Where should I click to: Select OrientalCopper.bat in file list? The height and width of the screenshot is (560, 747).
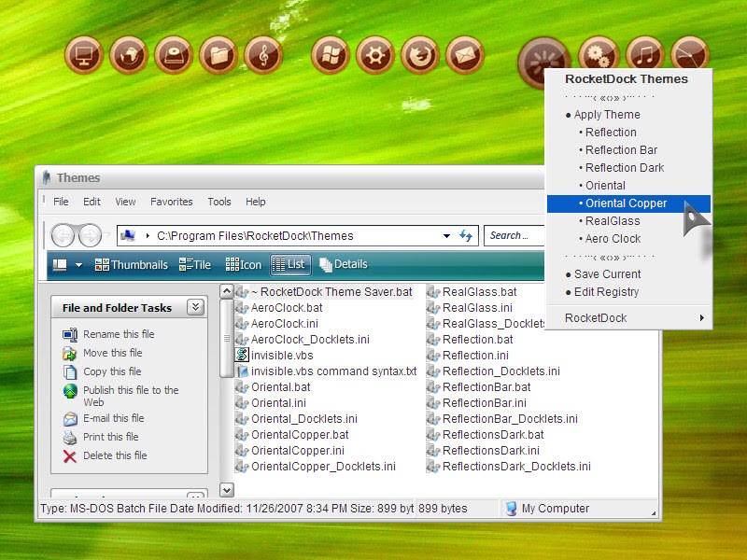(x=292, y=435)
